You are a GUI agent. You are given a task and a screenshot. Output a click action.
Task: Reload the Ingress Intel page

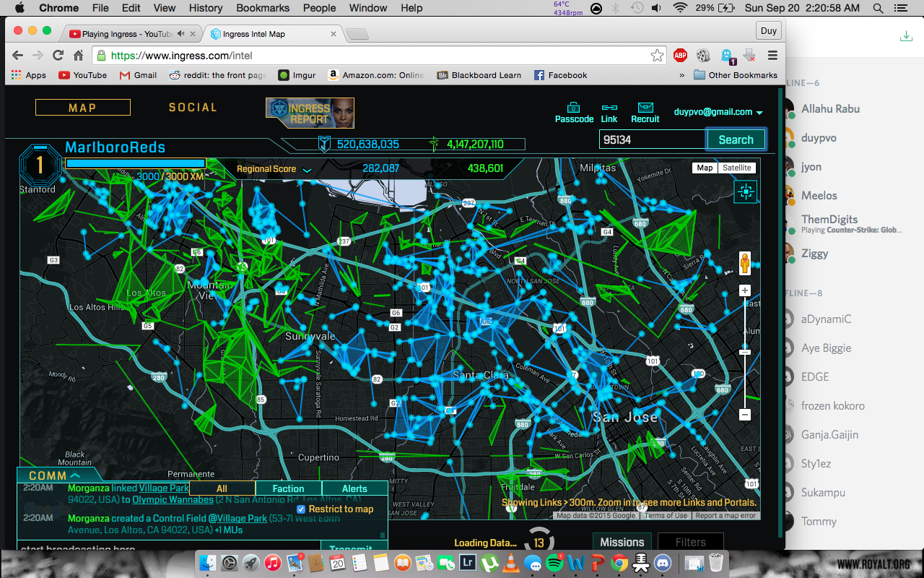[x=58, y=56]
